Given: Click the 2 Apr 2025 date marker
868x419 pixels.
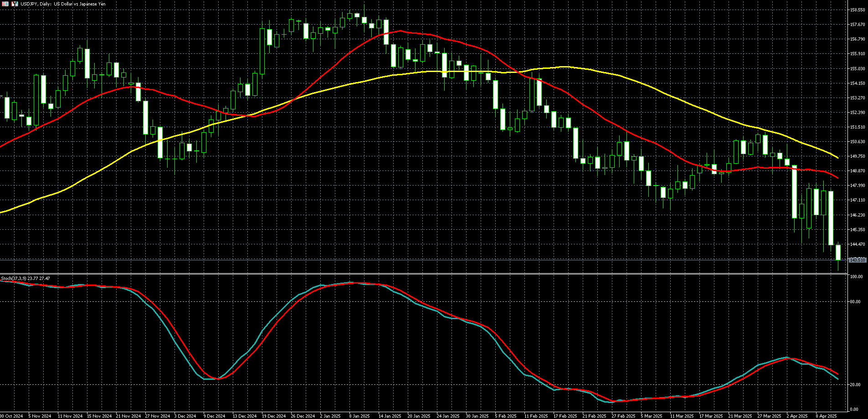Looking at the screenshot, I should pos(797,416).
